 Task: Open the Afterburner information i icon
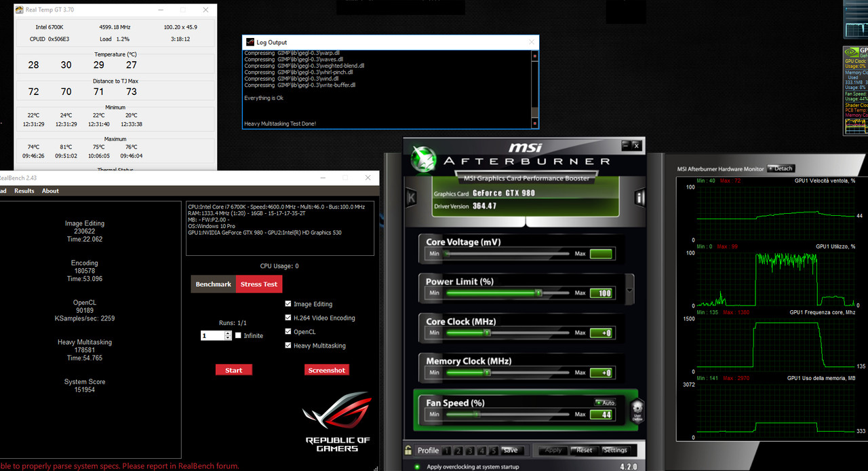[639, 197]
